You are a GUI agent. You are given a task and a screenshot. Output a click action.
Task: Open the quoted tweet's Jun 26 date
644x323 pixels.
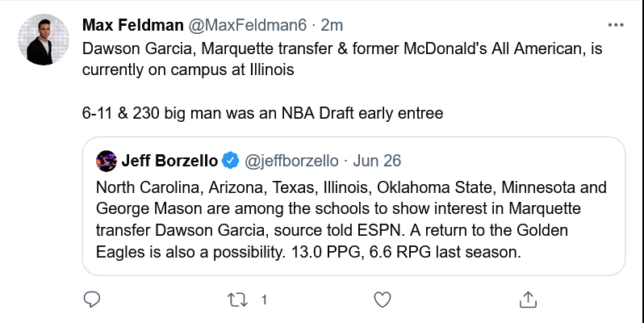[x=378, y=160]
